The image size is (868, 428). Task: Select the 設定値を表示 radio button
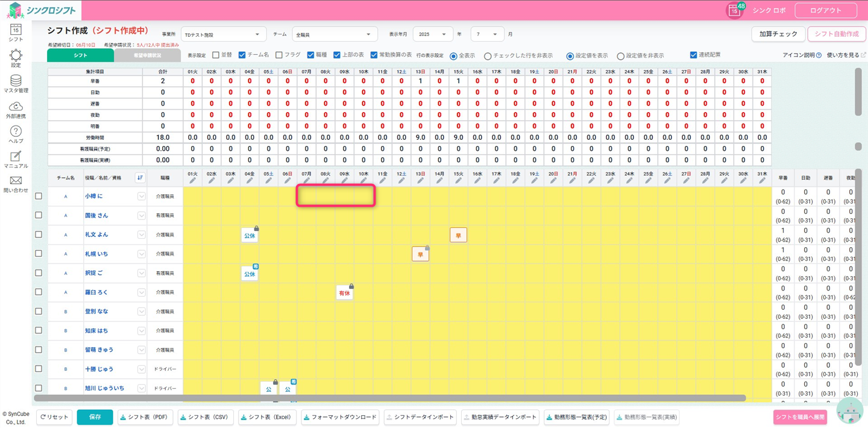[570, 56]
